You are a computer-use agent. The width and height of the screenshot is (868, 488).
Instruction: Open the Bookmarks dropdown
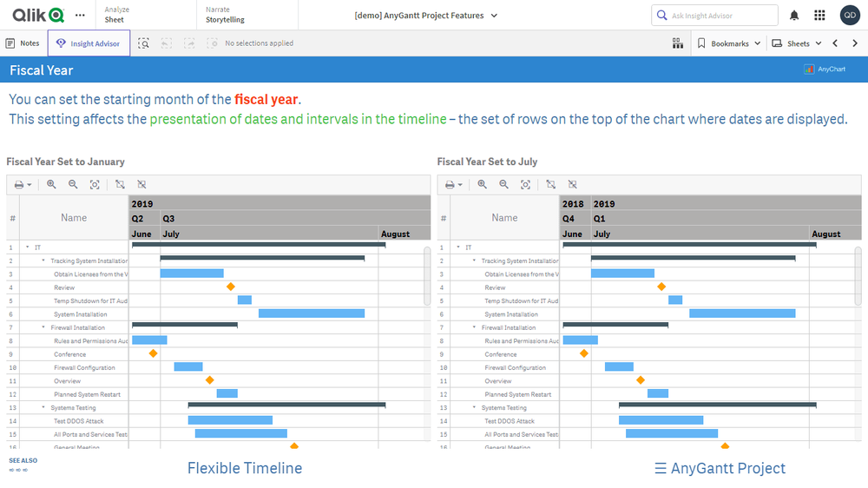point(729,43)
